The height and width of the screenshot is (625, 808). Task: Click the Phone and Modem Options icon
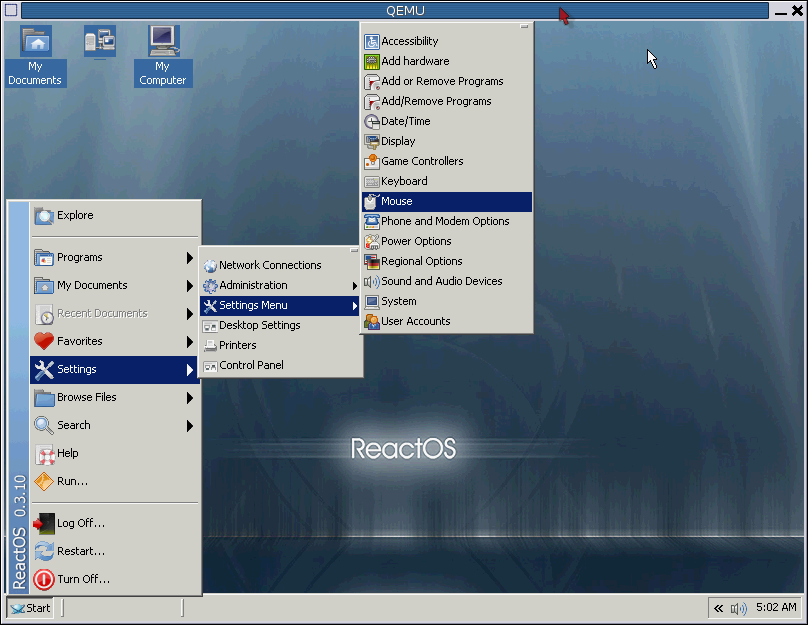click(x=372, y=222)
